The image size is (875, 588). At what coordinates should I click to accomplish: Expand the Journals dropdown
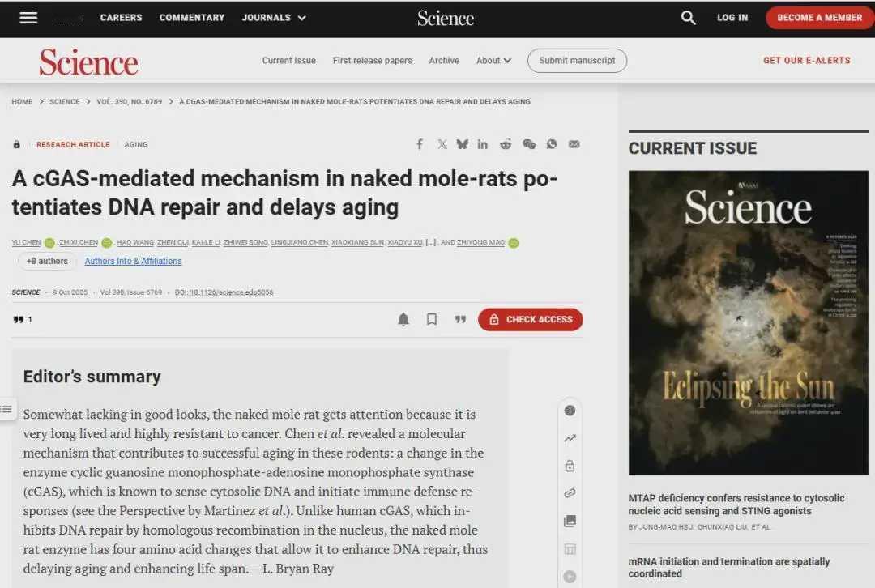(x=274, y=18)
